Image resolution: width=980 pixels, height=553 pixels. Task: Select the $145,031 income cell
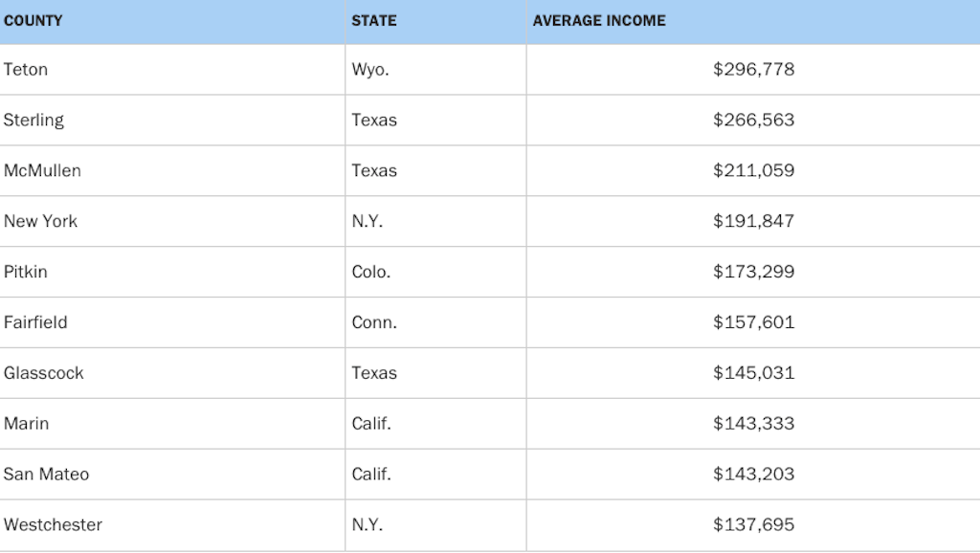click(x=753, y=374)
